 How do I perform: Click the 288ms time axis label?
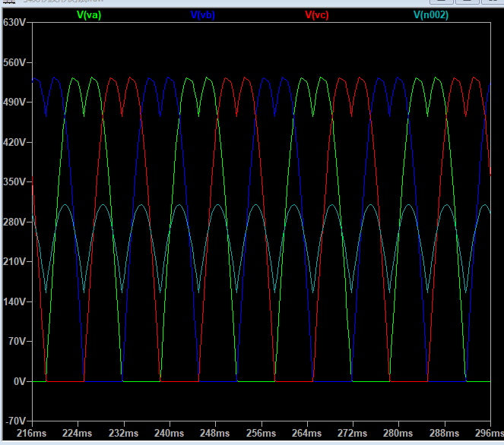tap(444, 433)
